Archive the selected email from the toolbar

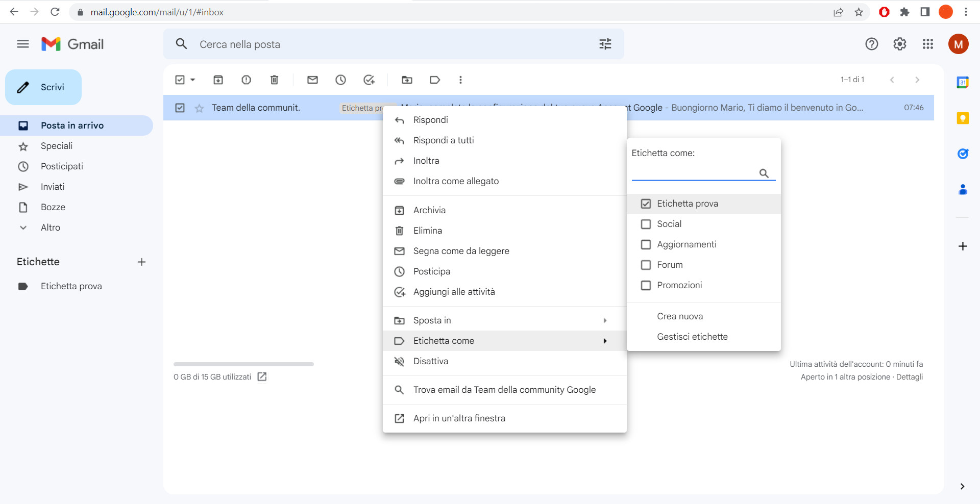[218, 80]
